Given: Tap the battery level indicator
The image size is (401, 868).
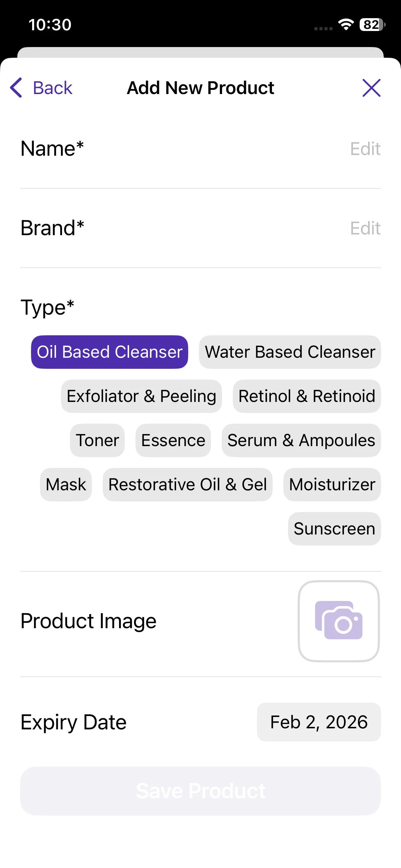Looking at the screenshot, I should [x=372, y=25].
